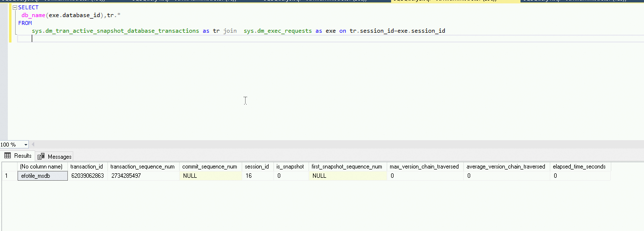Viewport: 644px width, 231px height.
Task: Select the commit_sequence_num column header
Action: [210, 167]
